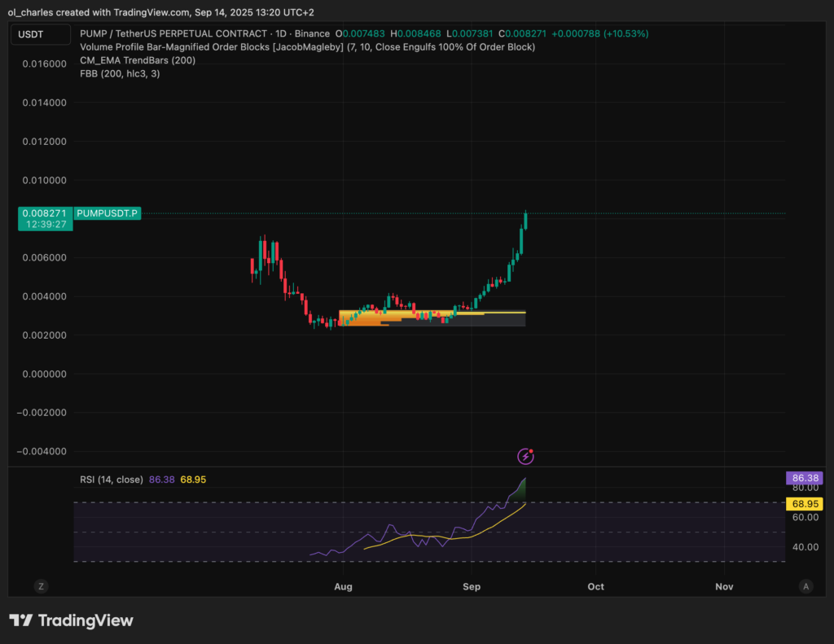Click the TradingView logo

pyautogui.click(x=71, y=620)
